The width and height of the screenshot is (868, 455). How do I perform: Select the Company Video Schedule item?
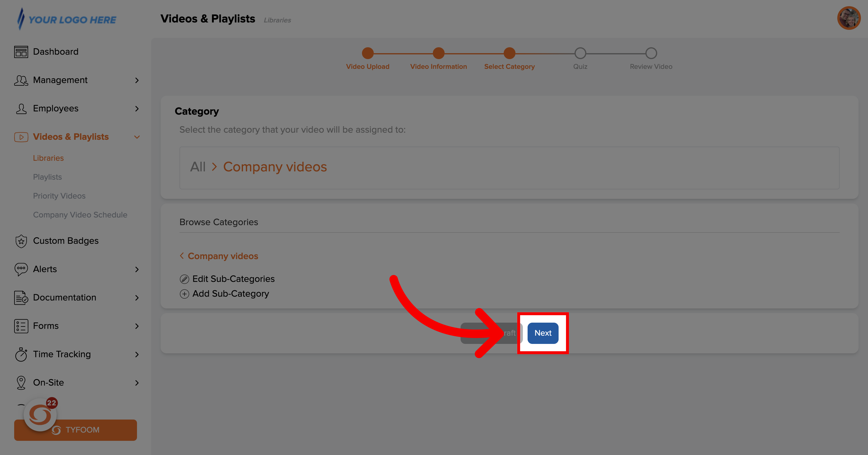coord(80,215)
